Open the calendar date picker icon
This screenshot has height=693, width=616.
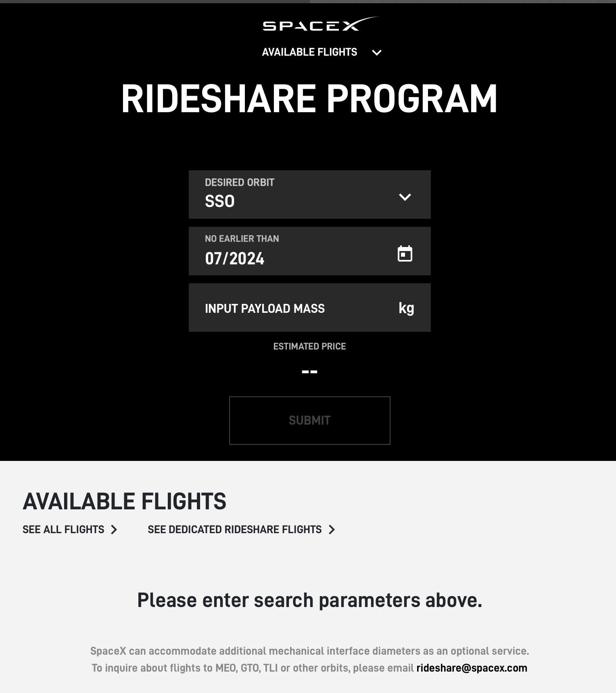pos(405,254)
